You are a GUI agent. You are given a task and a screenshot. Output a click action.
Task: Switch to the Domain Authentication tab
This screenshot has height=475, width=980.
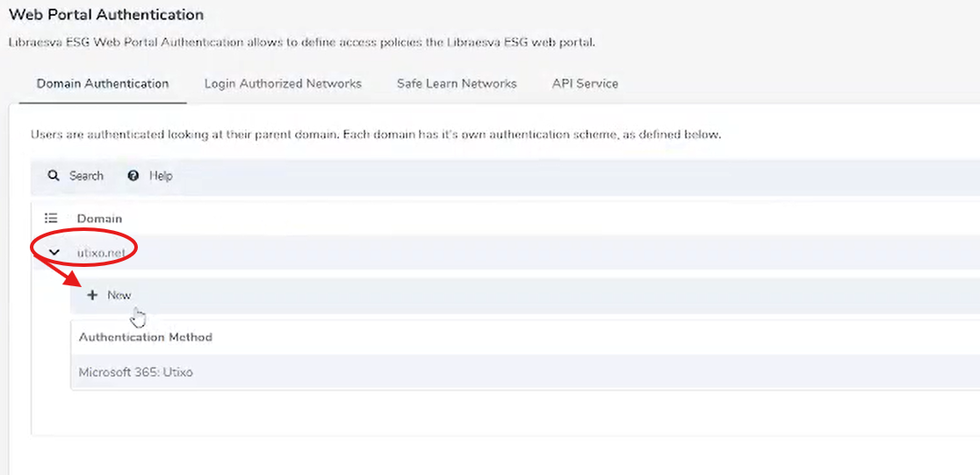point(103,83)
